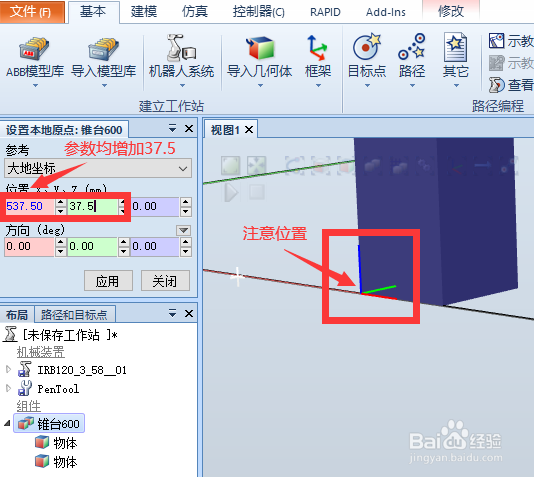Click the purple Z direction field

click(x=155, y=247)
